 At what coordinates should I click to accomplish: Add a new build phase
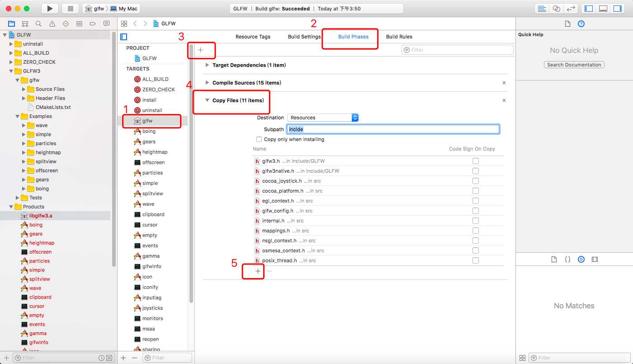[x=201, y=50]
